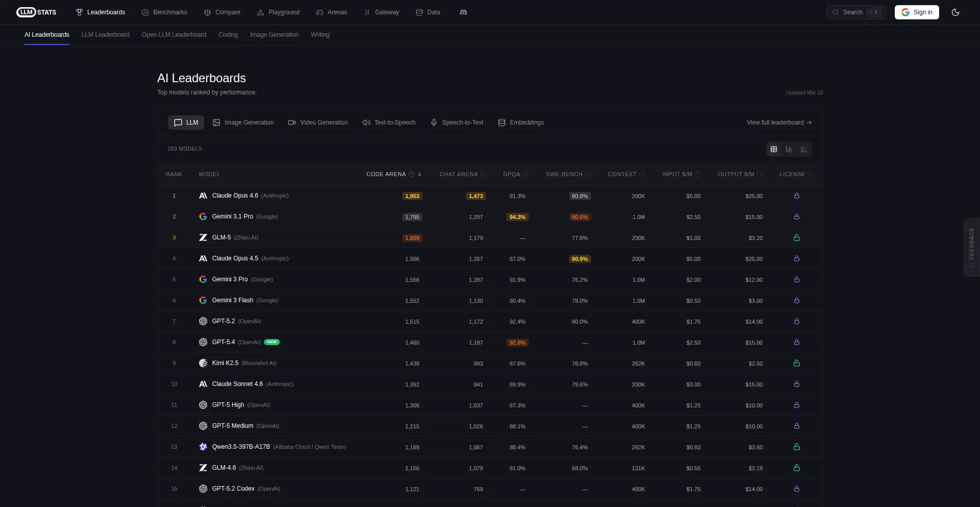Switch to bar chart view icon
The height and width of the screenshot is (507, 980).
(789, 149)
